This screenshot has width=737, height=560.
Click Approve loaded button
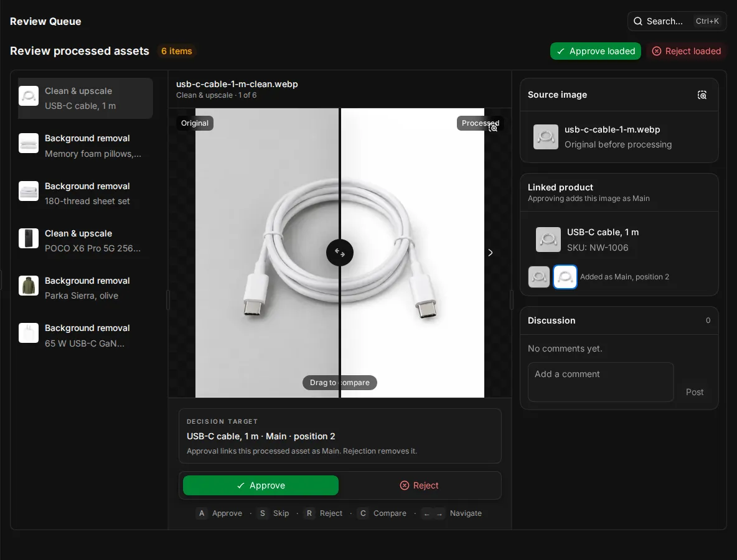point(595,51)
